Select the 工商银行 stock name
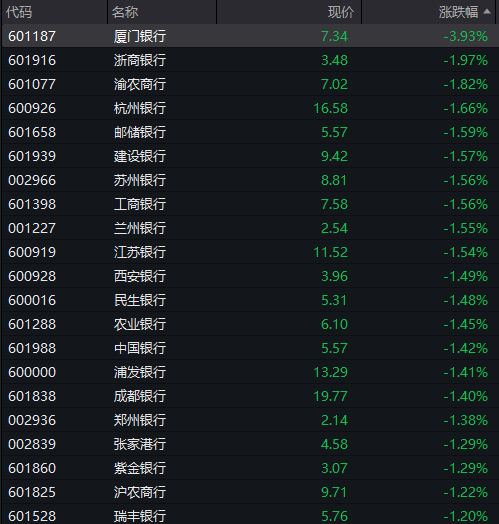The height and width of the screenshot is (524, 499). [x=140, y=204]
